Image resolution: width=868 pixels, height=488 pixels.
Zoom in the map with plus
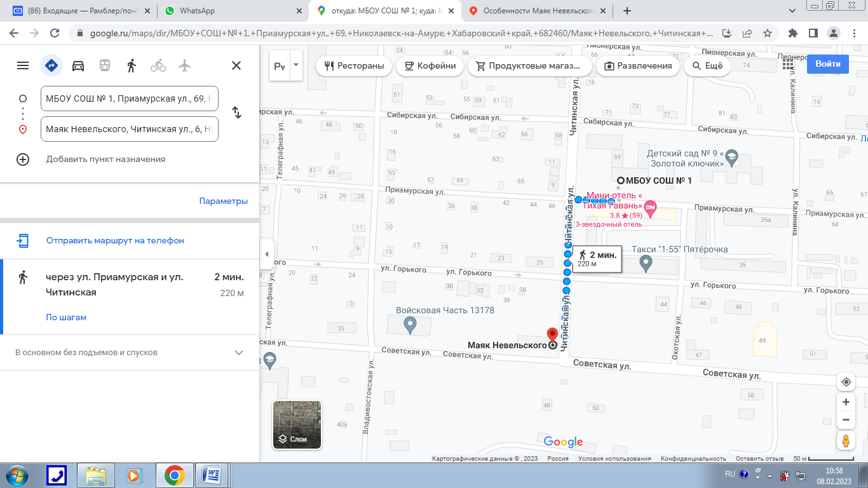846,402
